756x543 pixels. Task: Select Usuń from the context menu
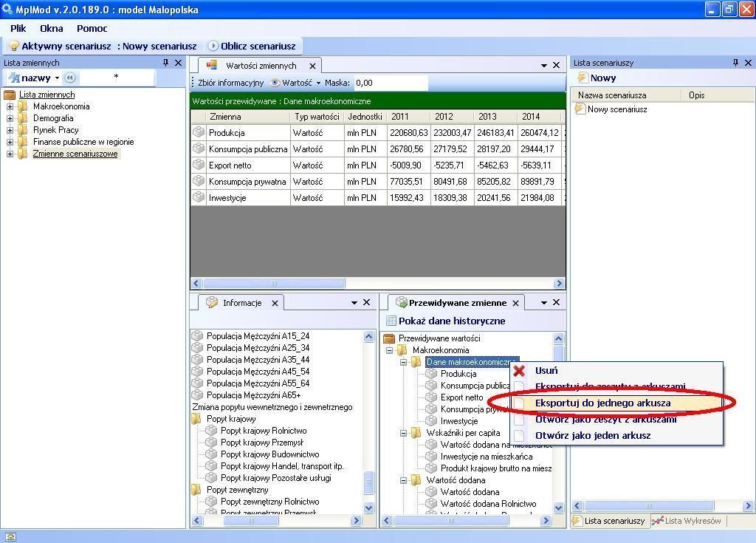616,371
